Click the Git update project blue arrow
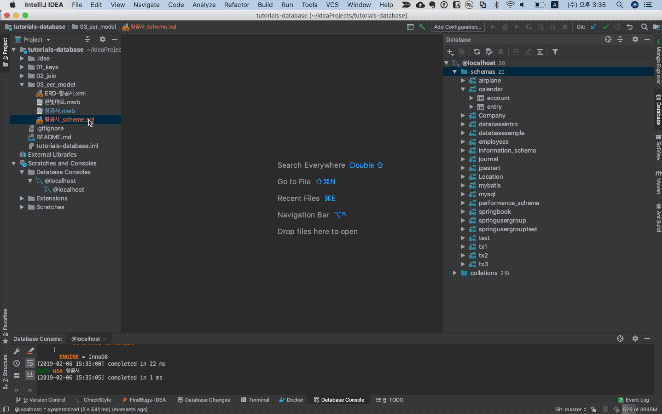 [x=593, y=27]
